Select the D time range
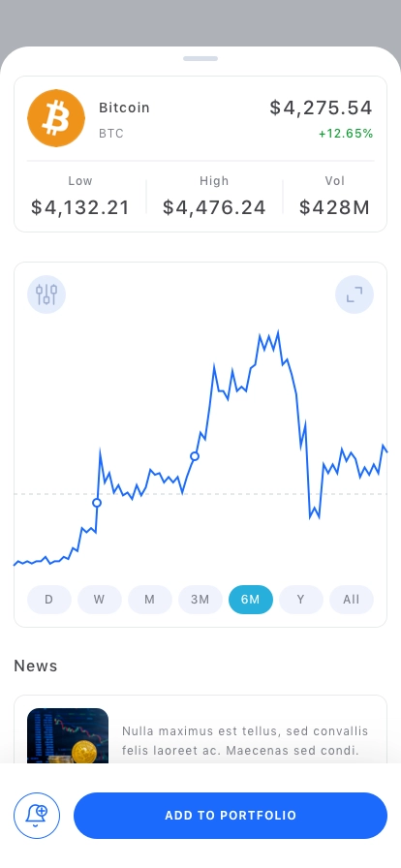Screen dimensions: 401x868 click(49, 600)
